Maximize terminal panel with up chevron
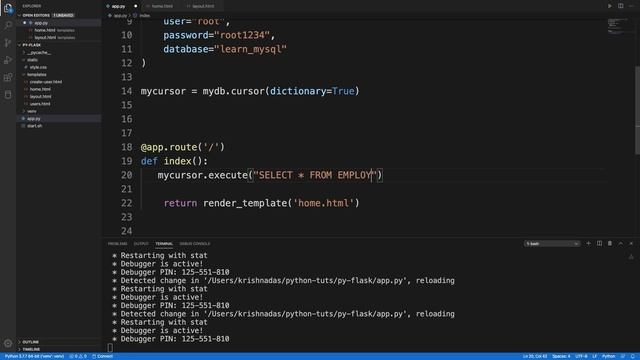The height and width of the screenshot is (360, 640). (x=620, y=244)
